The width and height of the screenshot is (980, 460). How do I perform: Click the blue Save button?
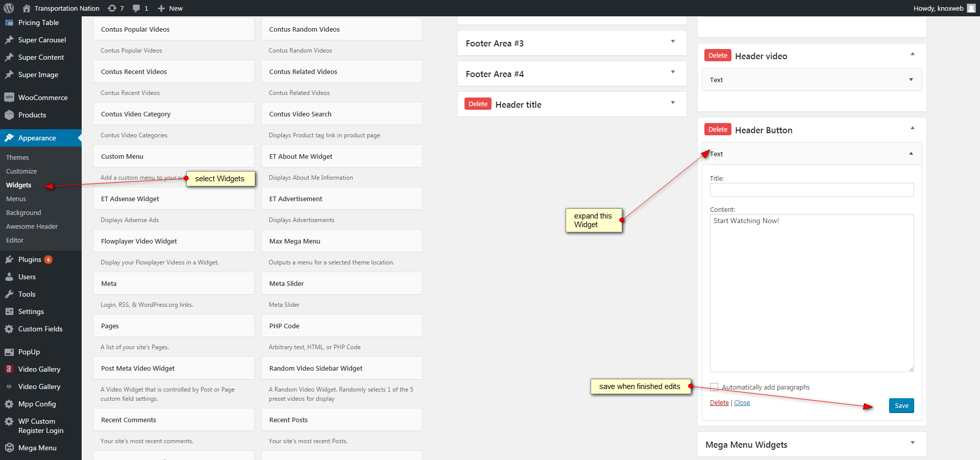tap(901, 406)
